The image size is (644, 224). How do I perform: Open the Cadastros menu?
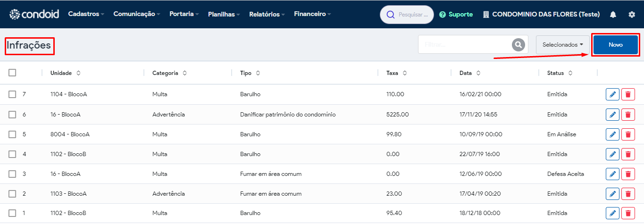(86, 14)
